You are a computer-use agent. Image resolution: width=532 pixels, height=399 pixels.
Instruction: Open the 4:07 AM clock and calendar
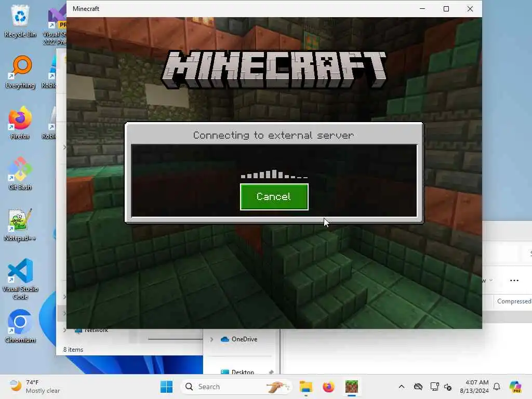474,387
